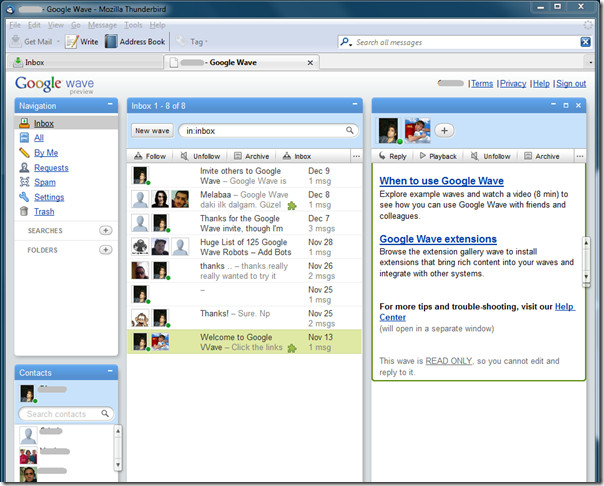Open the 'Thanks! – Sure. Np' wave

(x=245, y=318)
